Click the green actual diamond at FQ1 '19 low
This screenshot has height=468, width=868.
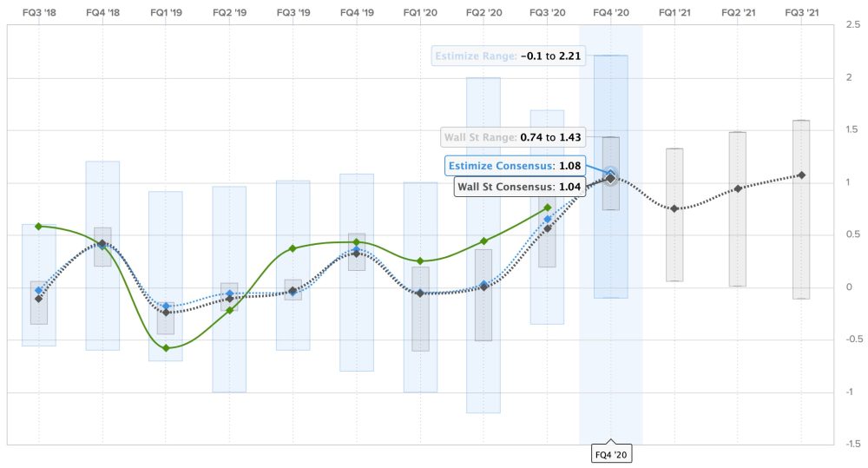[x=166, y=348]
